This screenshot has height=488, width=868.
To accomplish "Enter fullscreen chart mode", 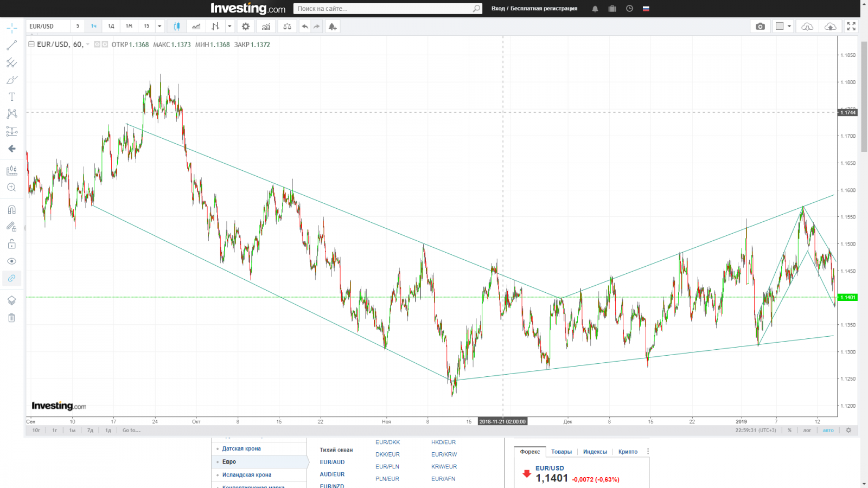I will (851, 27).
